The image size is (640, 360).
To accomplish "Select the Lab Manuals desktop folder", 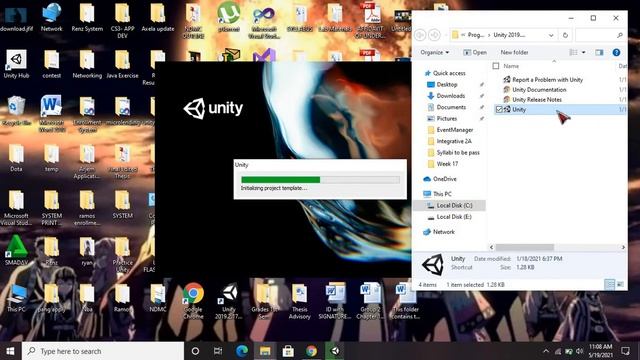I will 335,17.
